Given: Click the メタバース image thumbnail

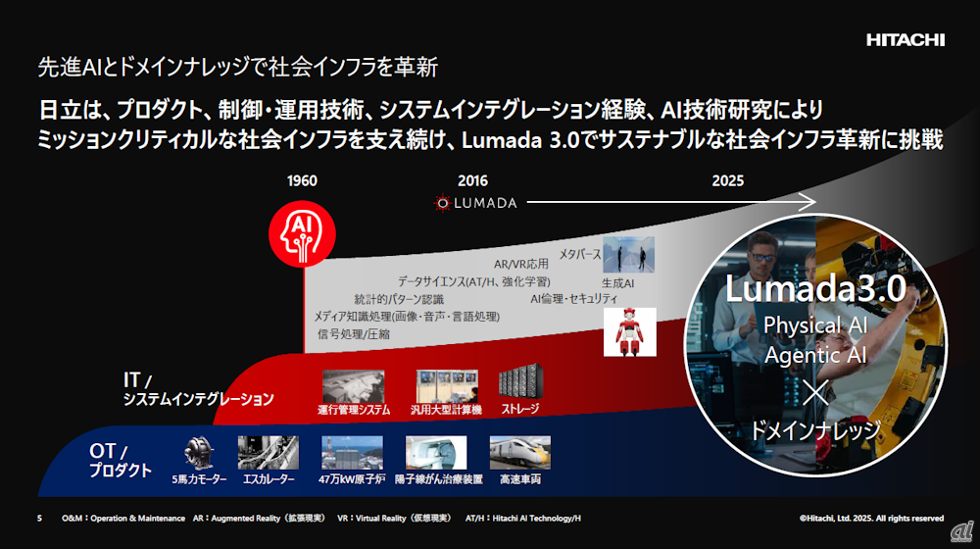Looking at the screenshot, I should (x=629, y=255).
